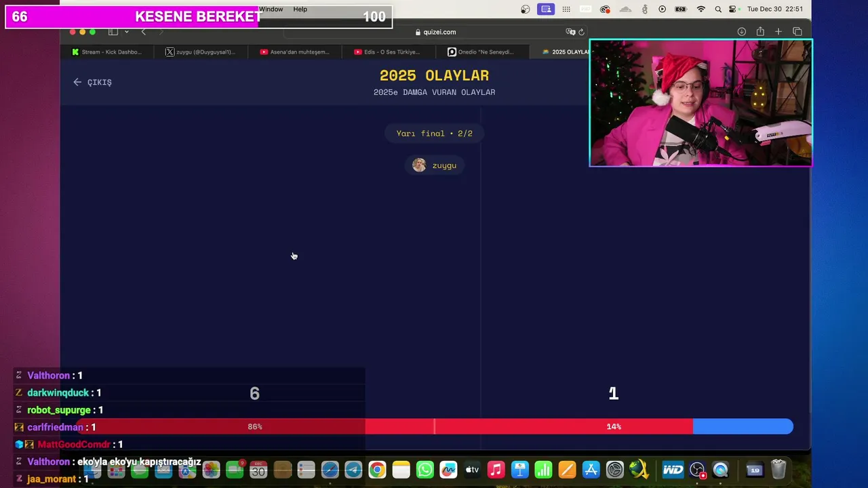This screenshot has width=868, height=488.
Task: Expand the sidebar dropdown chevron
Action: (126, 32)
